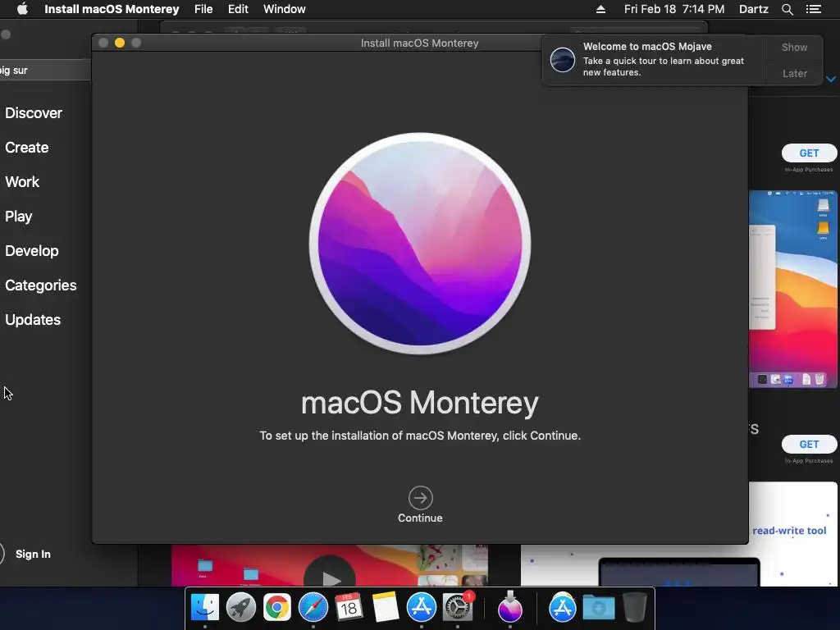Image resolution: width=840 pixels, height=630 pixels.
Task: Click the Install macOS Monterey Dock icon
Action: 509,606
